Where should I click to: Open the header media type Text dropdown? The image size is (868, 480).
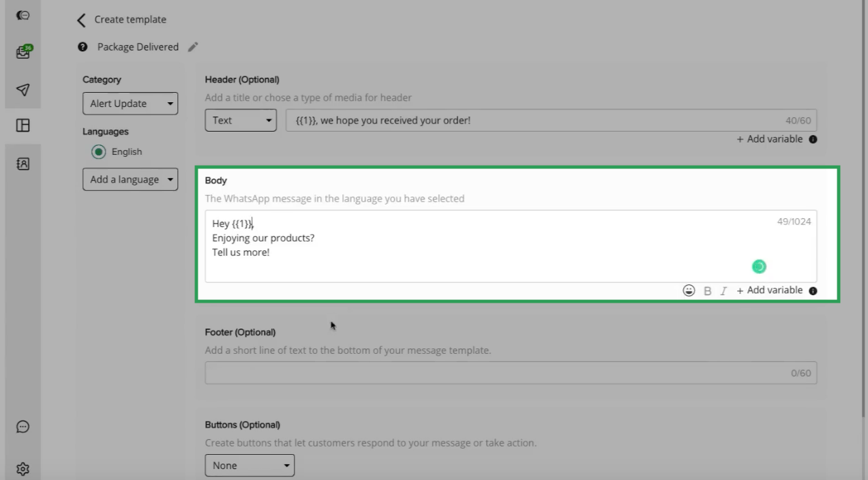point(240,119)
